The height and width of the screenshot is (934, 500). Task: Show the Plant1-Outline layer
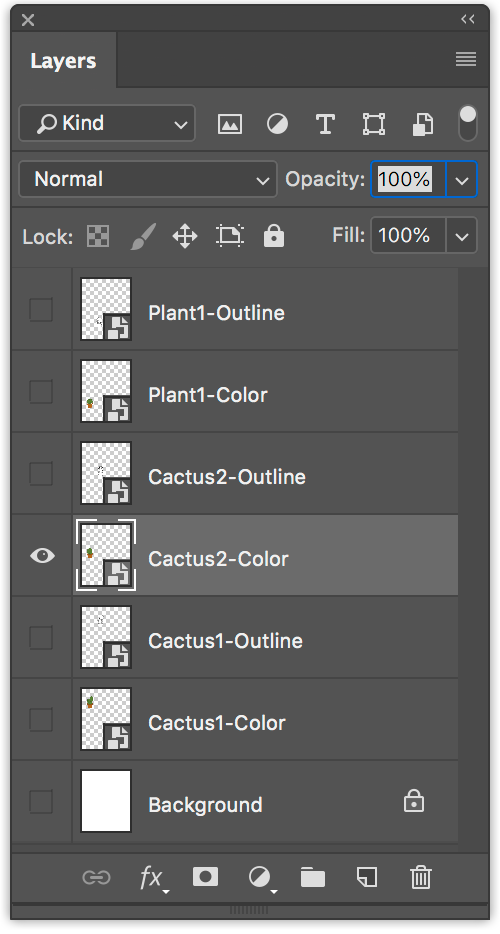pyautogui.click(x=41, y=310)
